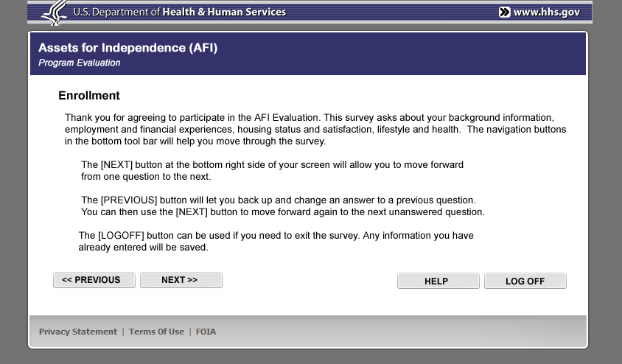Click the Enrollment section heading
622x364 pixels.
(x=88, y=96)
